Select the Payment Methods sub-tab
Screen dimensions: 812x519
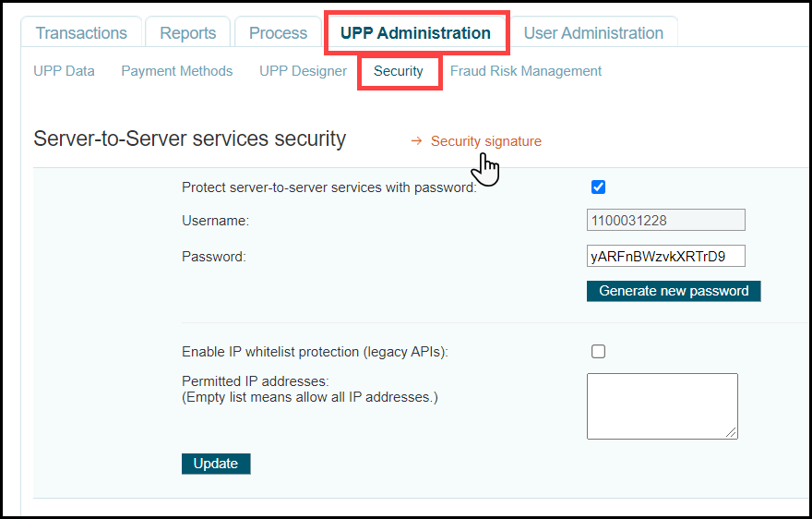point(177,71)
